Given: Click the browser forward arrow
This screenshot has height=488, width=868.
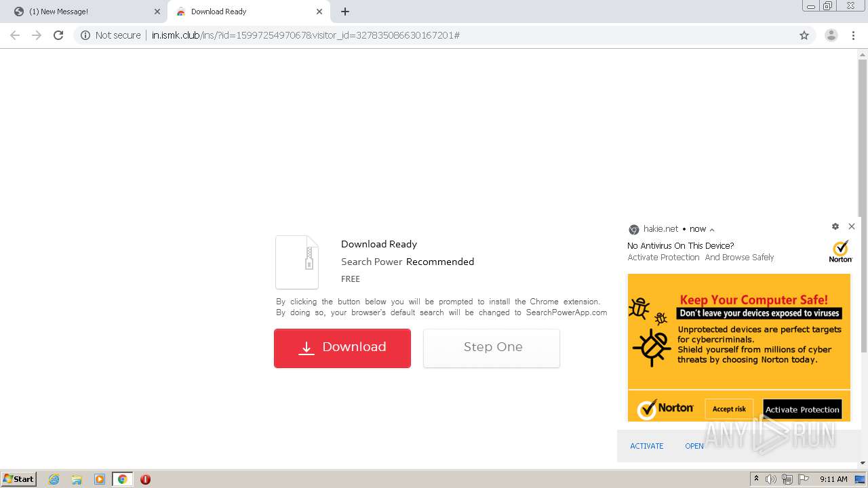Looking at the screenshot, I should (x=37, y=35).
